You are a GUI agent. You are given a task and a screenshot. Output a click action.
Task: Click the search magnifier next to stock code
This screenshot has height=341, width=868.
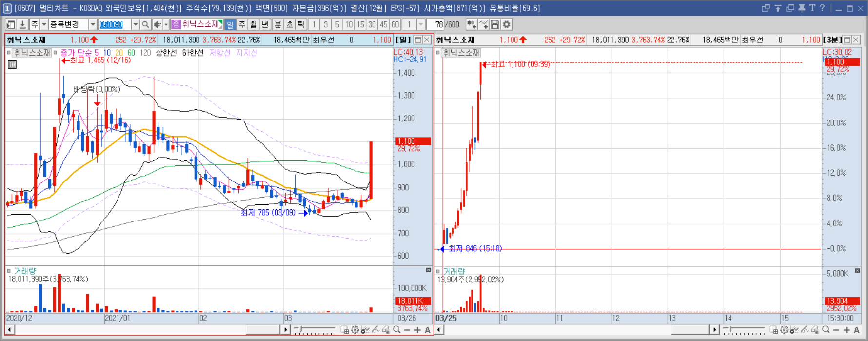[x=145, y=24]
